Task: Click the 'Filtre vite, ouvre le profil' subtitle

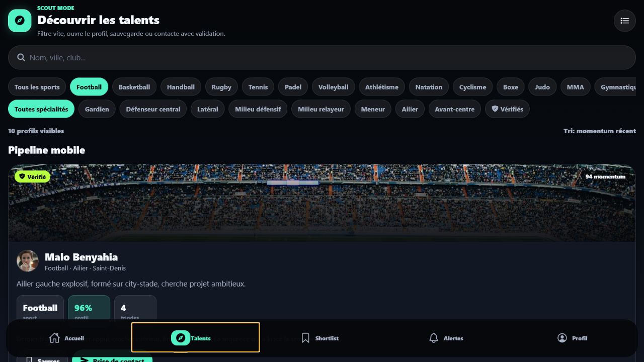Action: tap(131, 34)
